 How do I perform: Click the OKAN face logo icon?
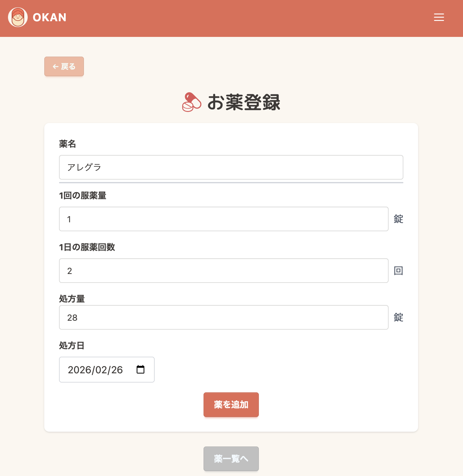(x=18, y=18)
